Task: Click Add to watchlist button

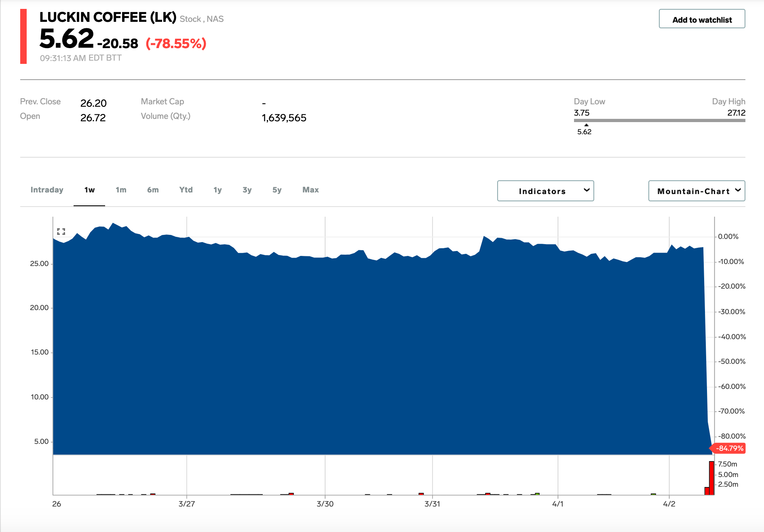Action: coord(702,19)
